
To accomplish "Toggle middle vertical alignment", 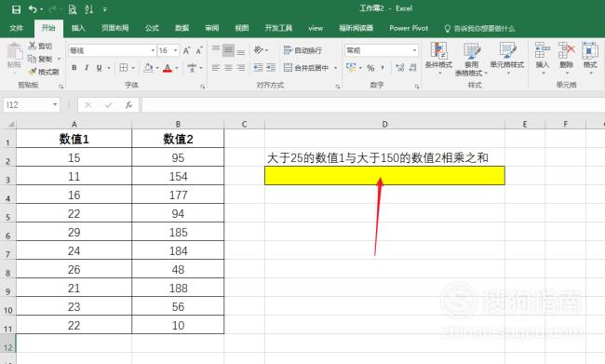I will click(x=228, y=50).
